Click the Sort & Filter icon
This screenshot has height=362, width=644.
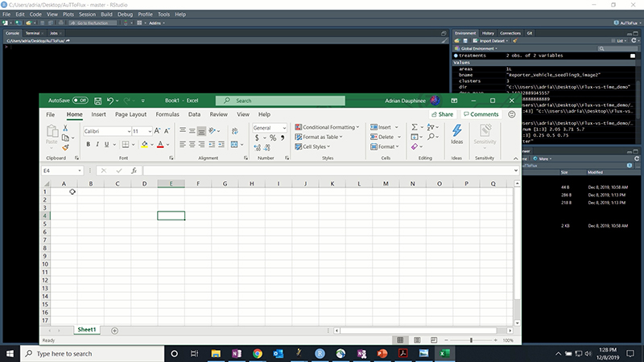point(431,127)
